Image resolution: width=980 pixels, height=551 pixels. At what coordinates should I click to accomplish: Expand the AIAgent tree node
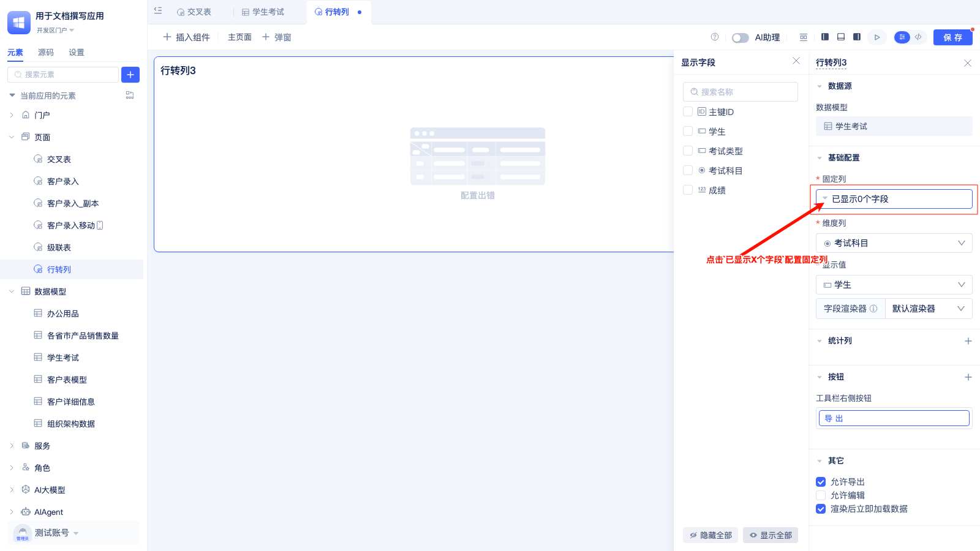click(x=12, y=512)
